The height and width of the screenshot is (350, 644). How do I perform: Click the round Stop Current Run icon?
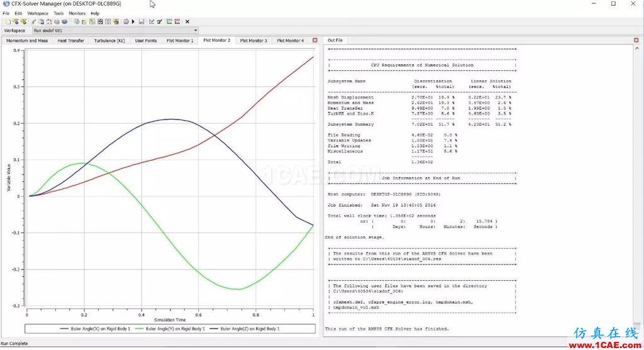pos(126,22)
